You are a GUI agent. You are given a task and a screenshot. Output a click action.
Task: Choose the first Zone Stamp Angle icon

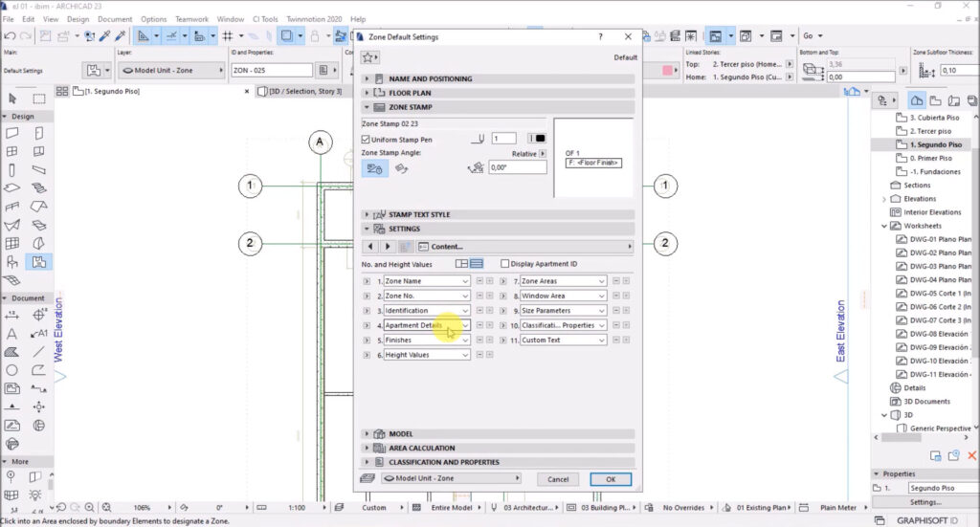[x=374, y=168]
